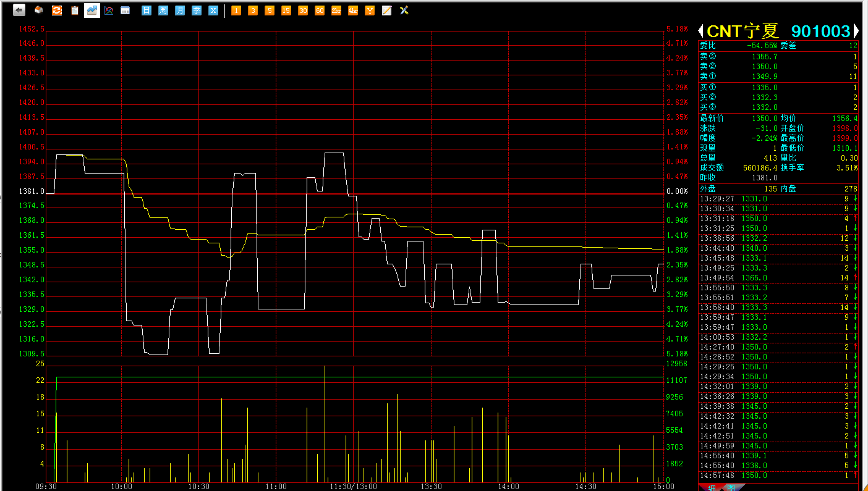
Task: Select the 14:49:59 trade row
Action: [x=779, y=446]
